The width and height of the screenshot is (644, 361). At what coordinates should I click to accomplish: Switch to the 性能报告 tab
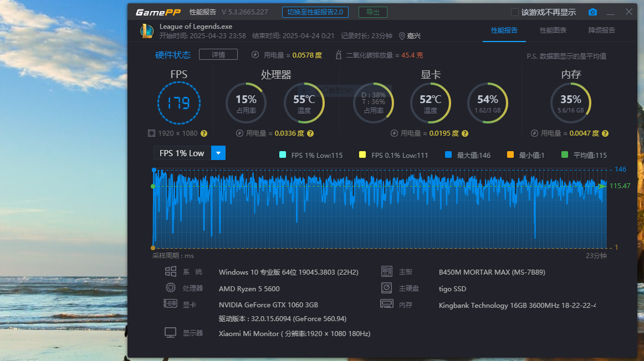coord(504,30)
